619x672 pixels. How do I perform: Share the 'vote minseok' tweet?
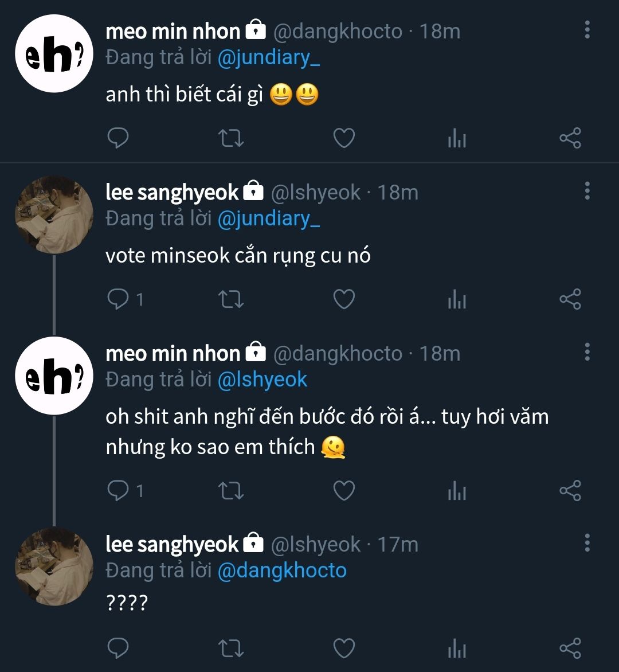tap(570, 299)
